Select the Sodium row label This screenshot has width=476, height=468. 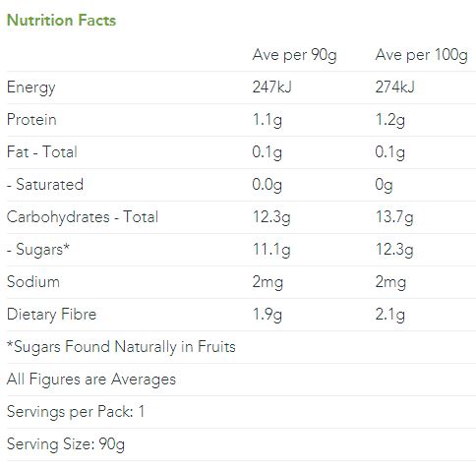(x=33, y=281)
